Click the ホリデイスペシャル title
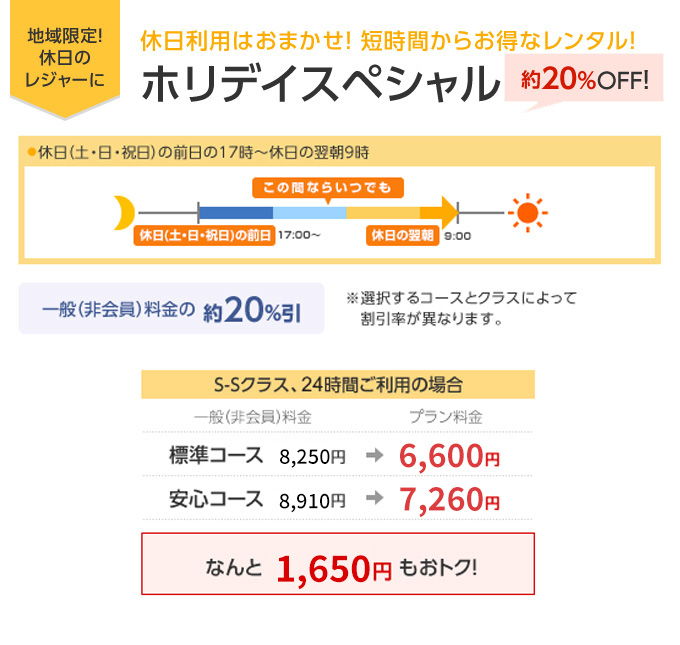Viewport: 680px width, 645px height. (321, 84)
